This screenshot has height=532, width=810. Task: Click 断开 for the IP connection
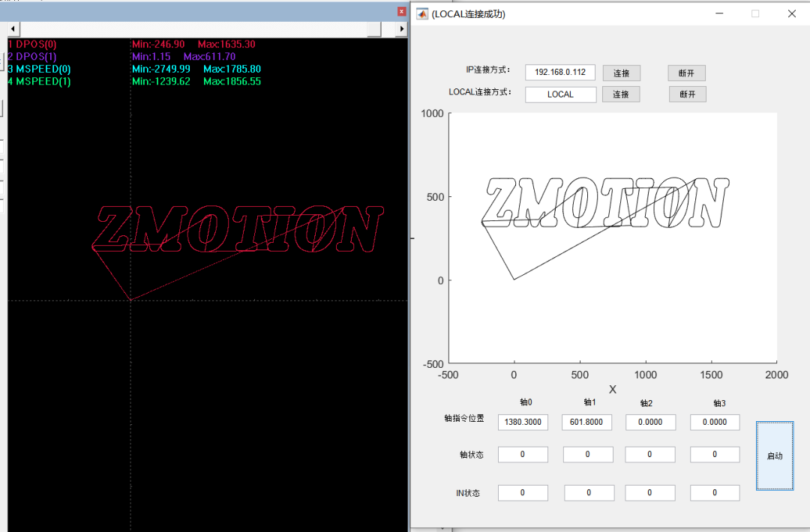click(687, 73)
